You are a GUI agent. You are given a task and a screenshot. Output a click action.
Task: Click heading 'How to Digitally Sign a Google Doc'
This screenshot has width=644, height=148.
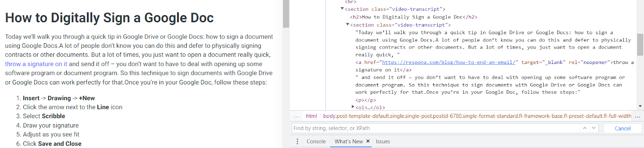(109, 18)
